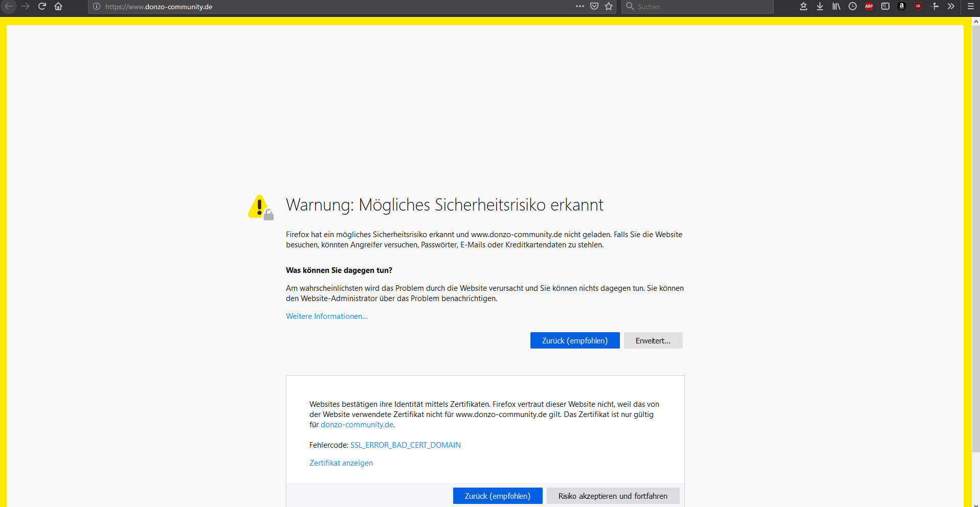Screen dimensions: 980x507
Task: Click Risiko akzeptieren und fortfahren
Action: tap(613, 496)
